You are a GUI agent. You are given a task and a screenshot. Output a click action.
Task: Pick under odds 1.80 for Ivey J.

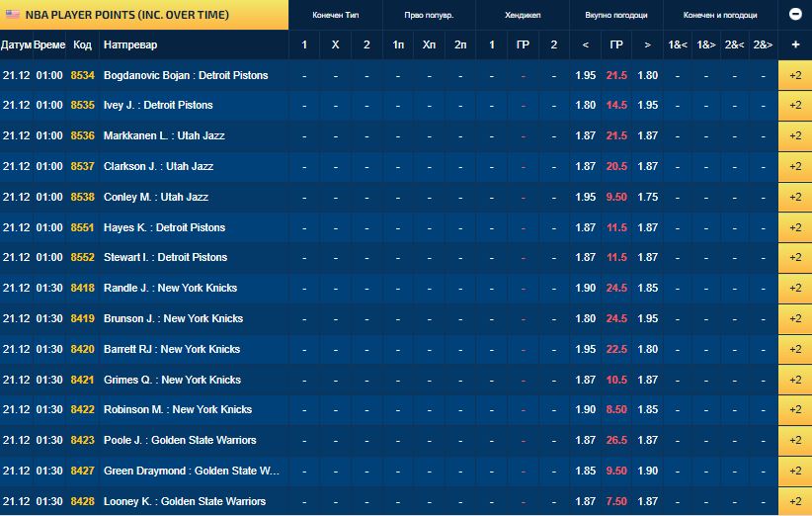586,105
